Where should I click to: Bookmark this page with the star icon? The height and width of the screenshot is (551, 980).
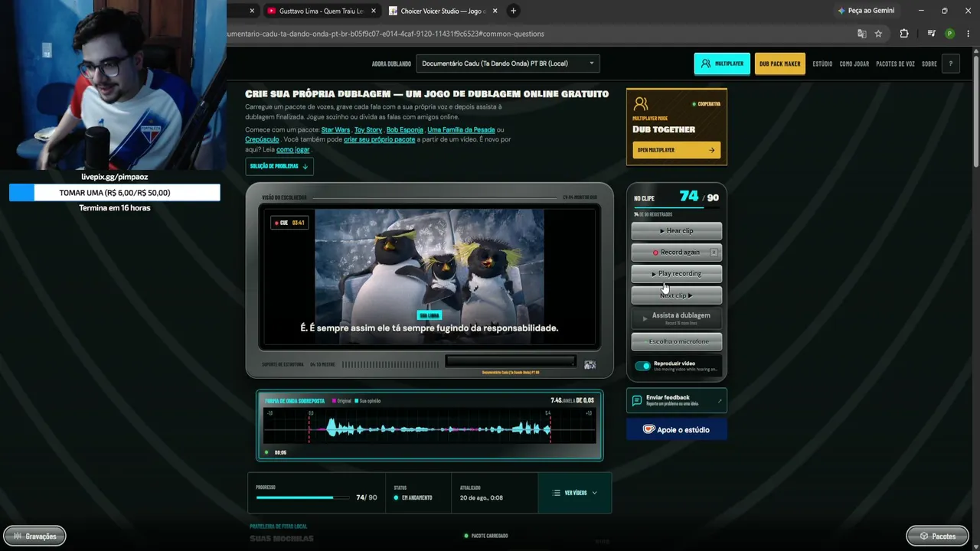(x=878, y=34)
